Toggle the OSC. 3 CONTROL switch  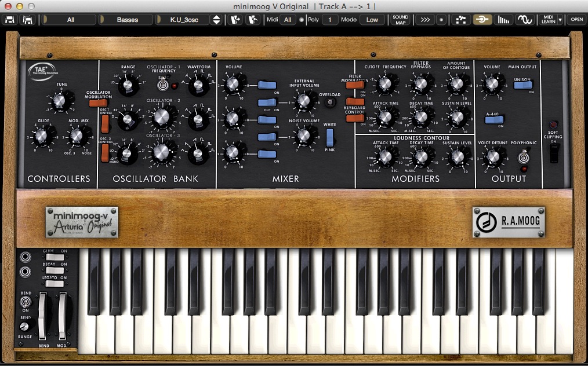click(x=105, y=153)
